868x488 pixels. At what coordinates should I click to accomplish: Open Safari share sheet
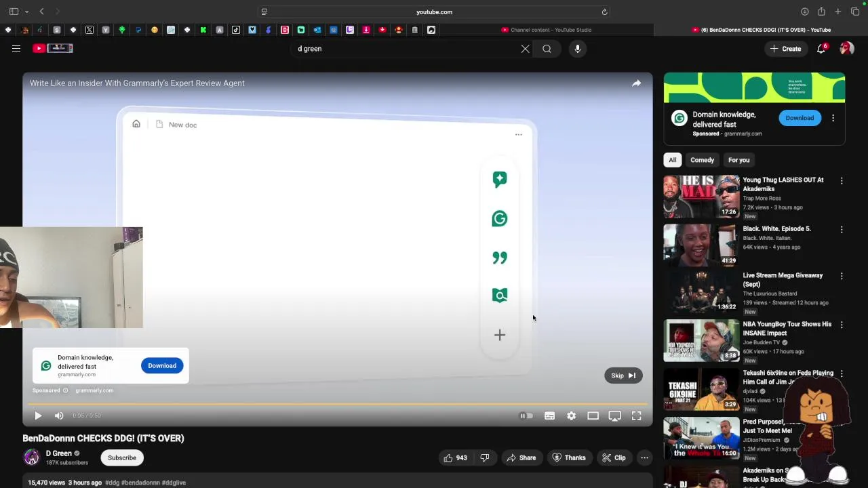point(821,12)
